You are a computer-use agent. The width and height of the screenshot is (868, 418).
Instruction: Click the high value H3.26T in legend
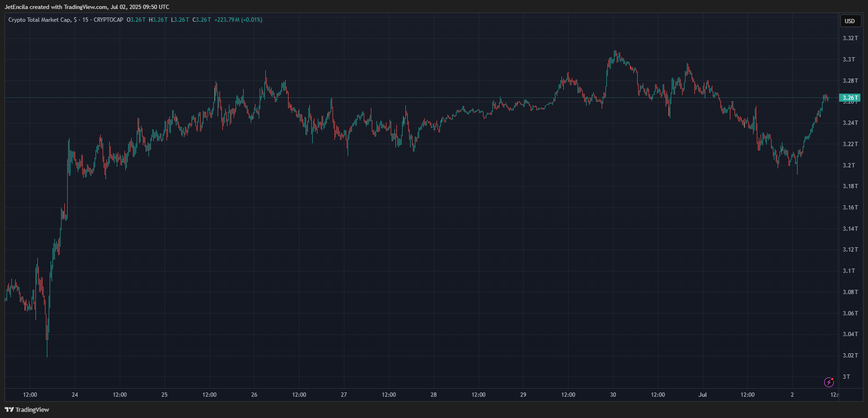point(158,20)
